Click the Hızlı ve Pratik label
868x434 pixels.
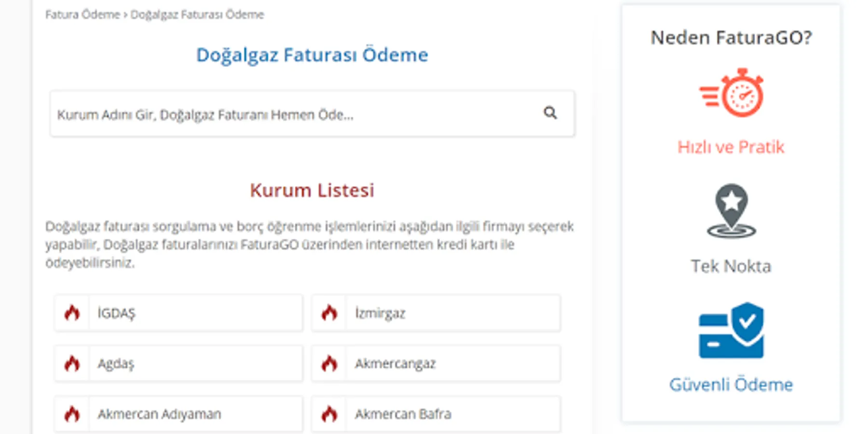pos(731,147)
